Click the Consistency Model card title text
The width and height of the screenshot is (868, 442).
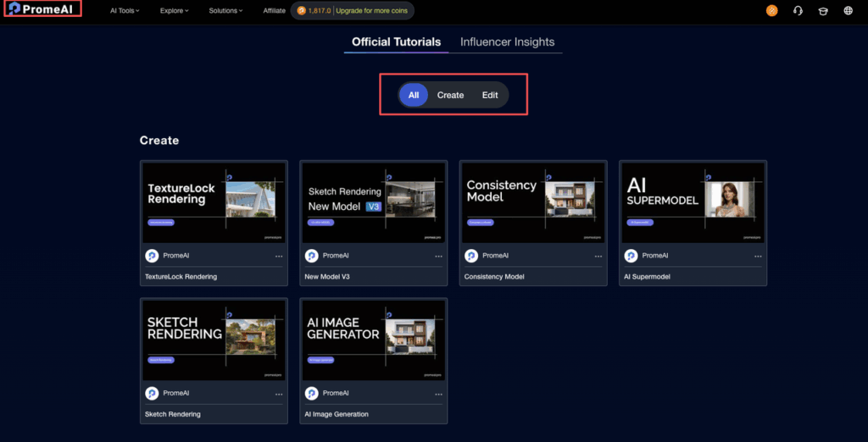click(x=494, y=276)
